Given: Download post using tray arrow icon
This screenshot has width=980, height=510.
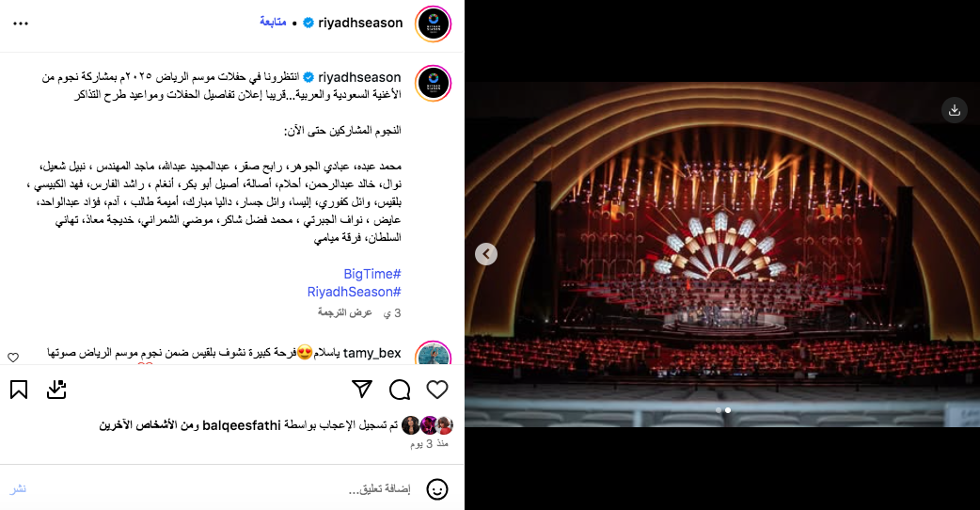Looking at the screenshot, I should tap(56, 390).
